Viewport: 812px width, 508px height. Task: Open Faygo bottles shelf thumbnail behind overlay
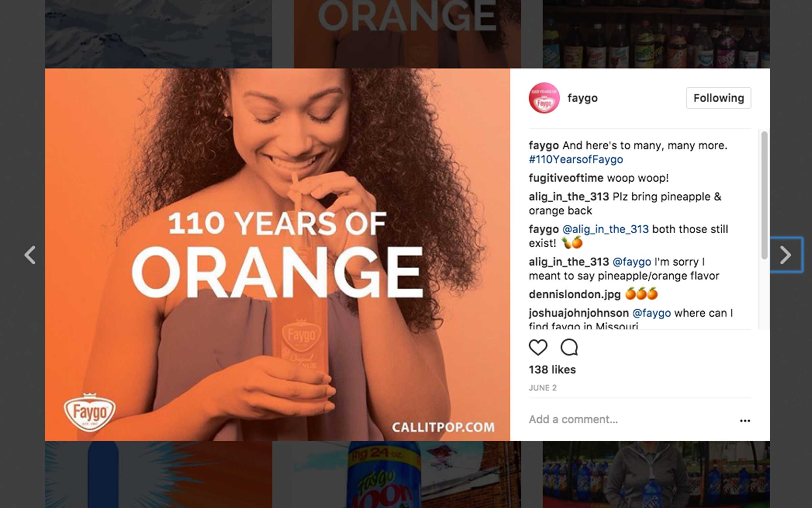point(656,34)
